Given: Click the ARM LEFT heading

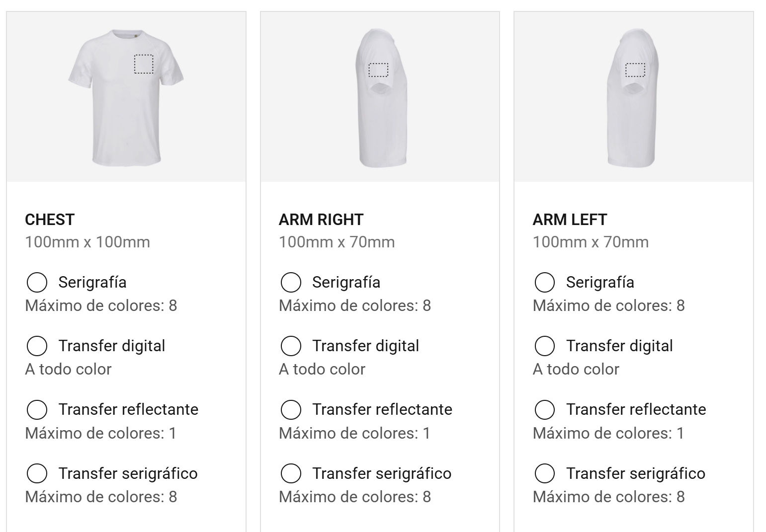Looking at the screenshot, I should (570, 220).
